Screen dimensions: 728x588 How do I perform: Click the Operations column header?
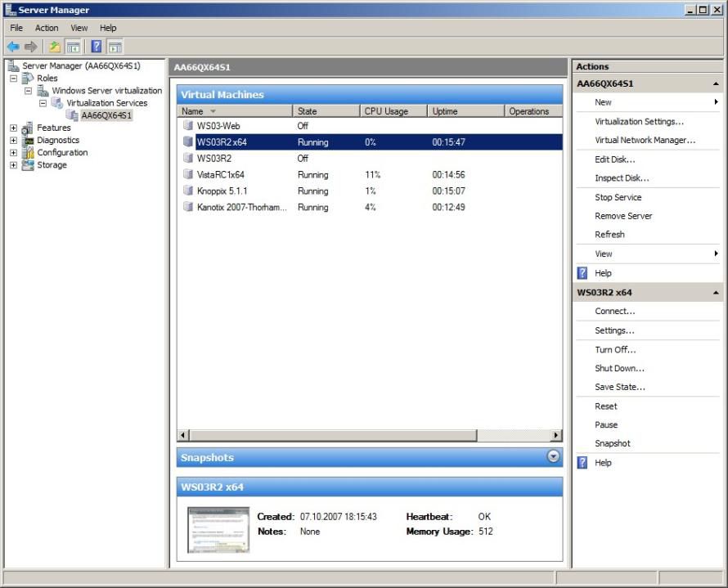point(533,111)
